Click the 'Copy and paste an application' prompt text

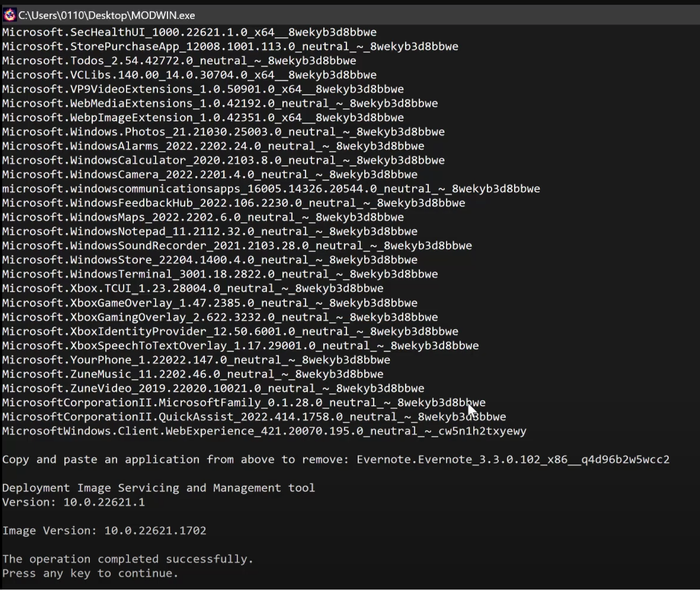(175, 460)
